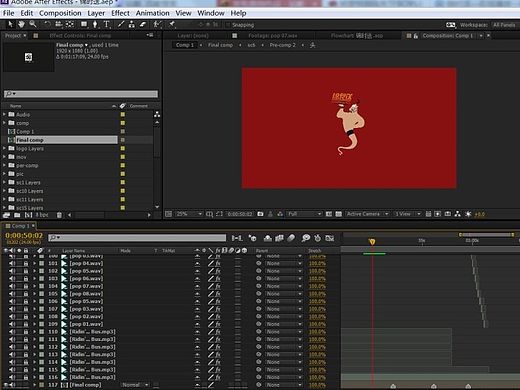Select the Pen tool
Viewport: 520px width, 390px height.
point(95,24)
